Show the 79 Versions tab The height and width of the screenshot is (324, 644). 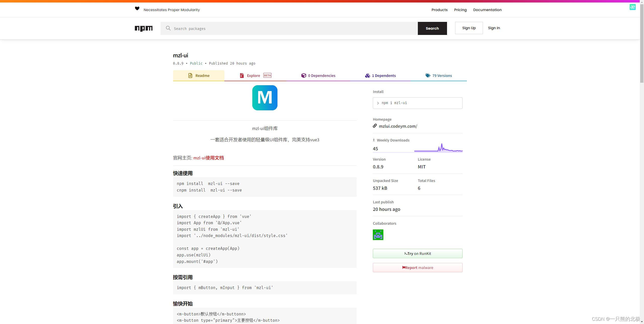[438, 75]
